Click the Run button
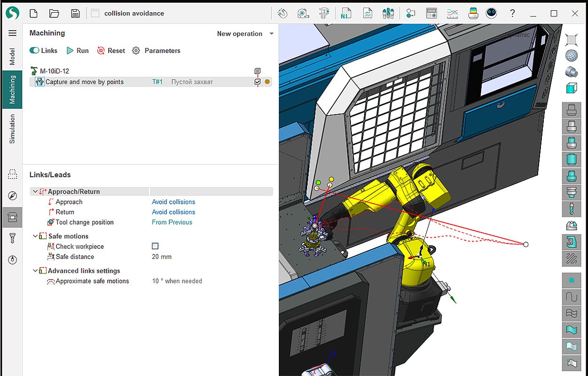 pyautogui.click(x=77, y=50)
